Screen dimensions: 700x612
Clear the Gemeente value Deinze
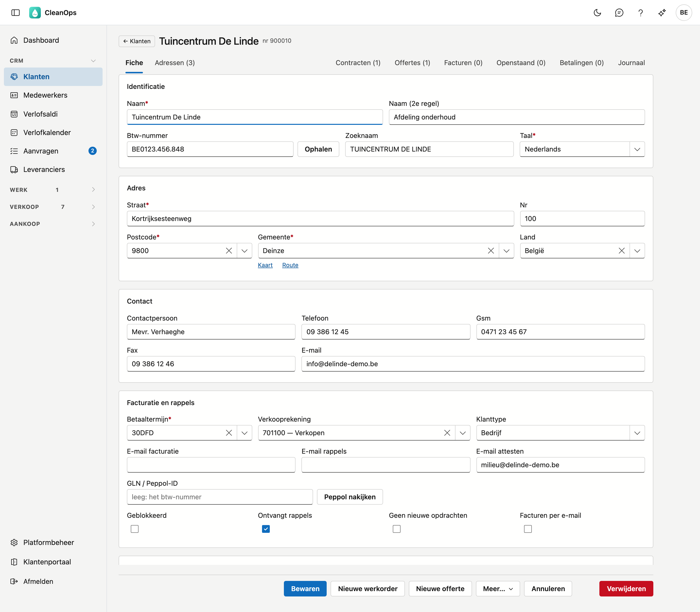pos(491,251)
